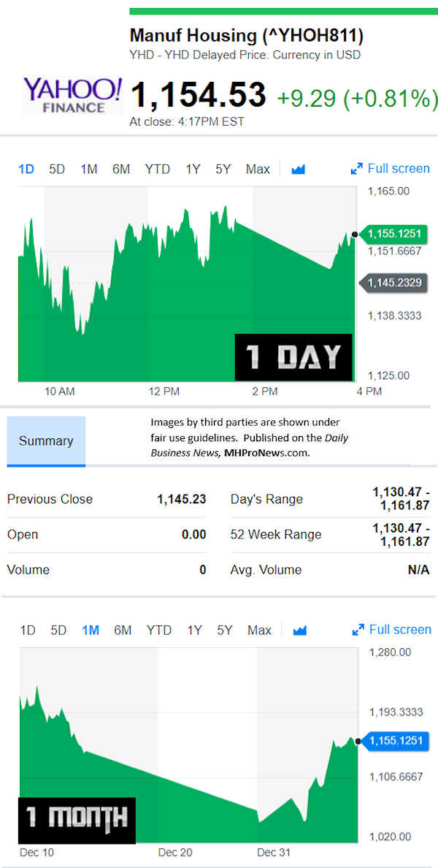The image size is (438, 868).
Task: Select 1M range on the top chart
Action: click(x=89, y=170)
